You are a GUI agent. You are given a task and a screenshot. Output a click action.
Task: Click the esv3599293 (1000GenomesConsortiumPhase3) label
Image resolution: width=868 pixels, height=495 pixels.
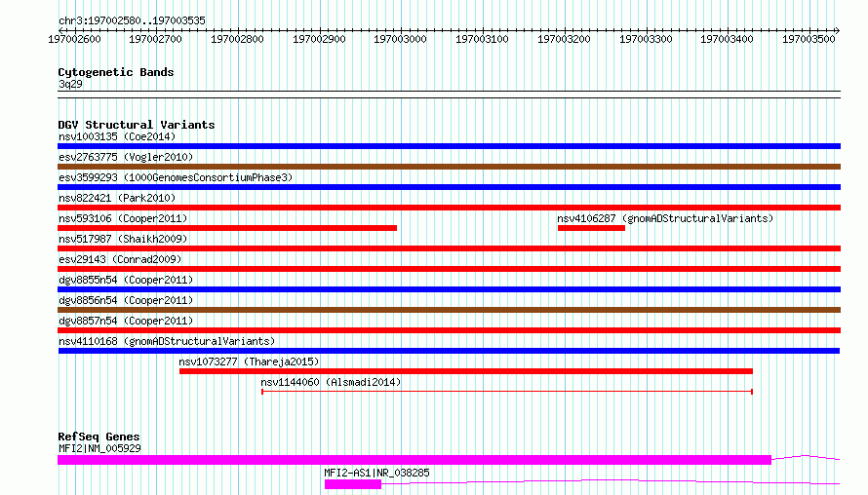point(176,177)
